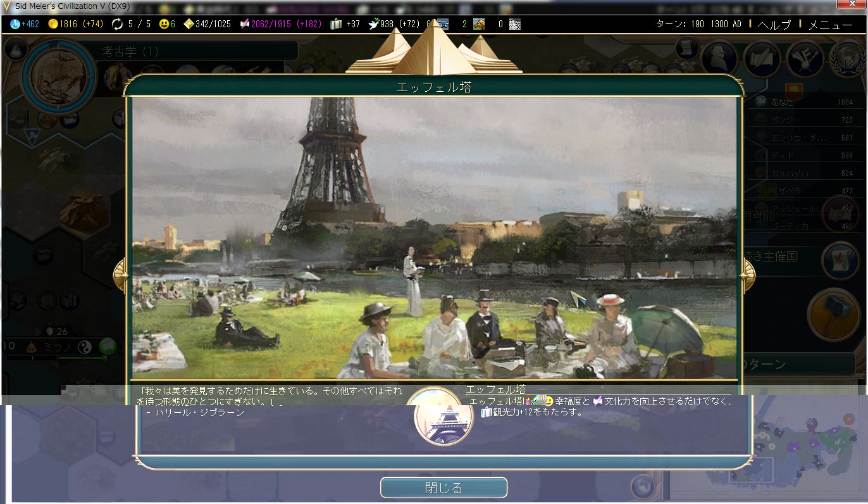Open the espionage spy overview icon
This screenshot has width=868, height=504.
click(719, 59)
